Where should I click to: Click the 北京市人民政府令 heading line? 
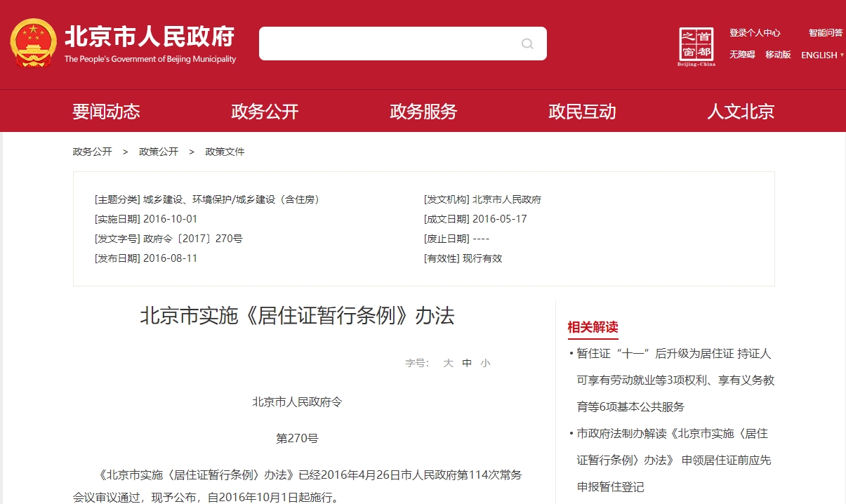point(297,402)
